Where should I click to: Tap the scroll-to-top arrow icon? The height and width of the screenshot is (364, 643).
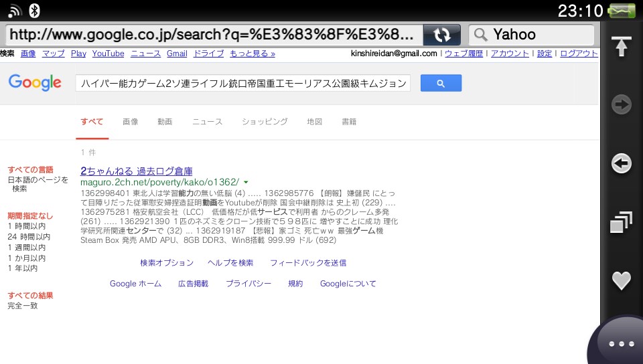coord(622,48)
